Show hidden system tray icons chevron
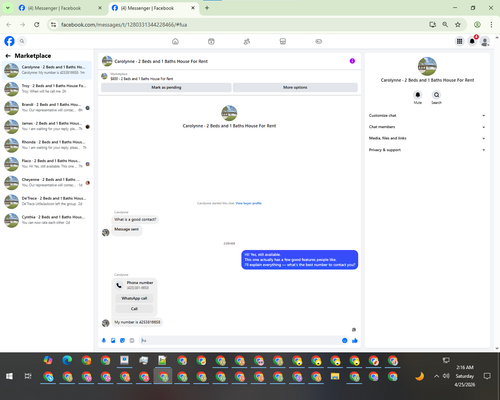The height and width of the screenshot is (400, 500). pyautogui.click(x=436, y=376)
